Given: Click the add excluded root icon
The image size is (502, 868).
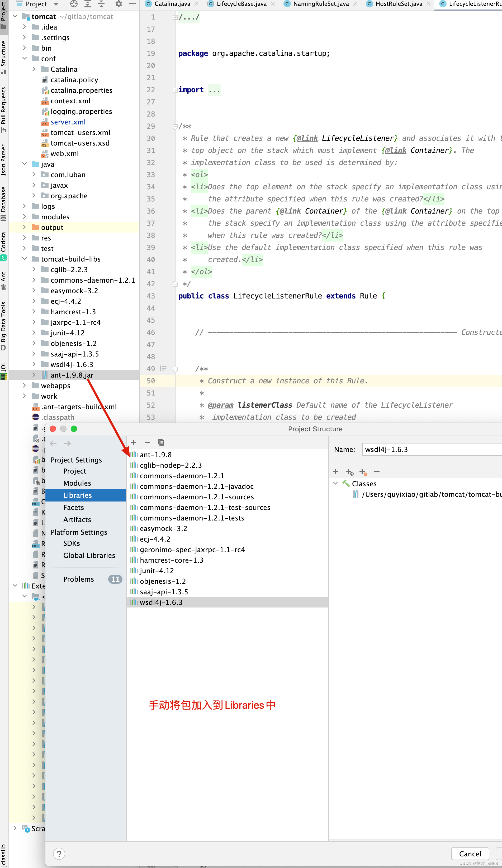Looking at the screenshot, I should tap(363, 471).
